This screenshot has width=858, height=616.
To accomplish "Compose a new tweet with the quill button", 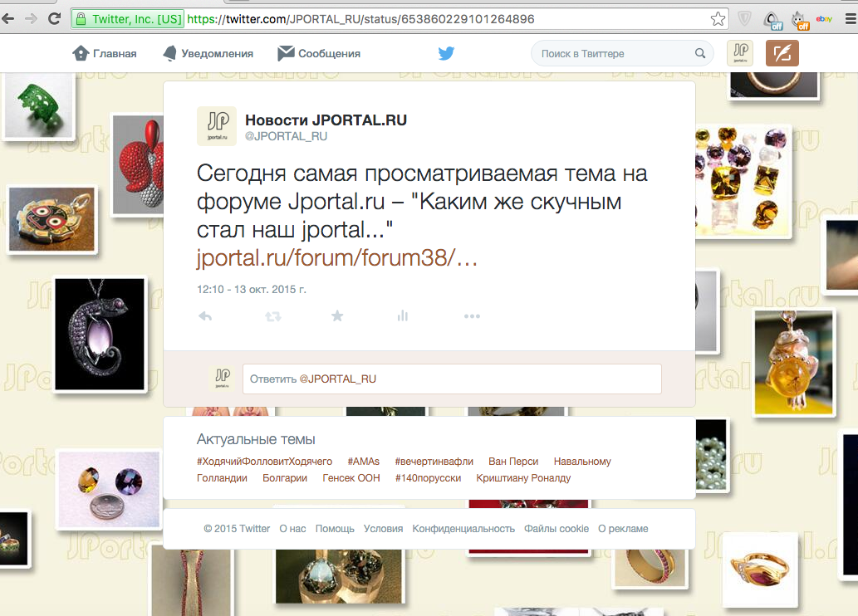I will pos(782,53).
